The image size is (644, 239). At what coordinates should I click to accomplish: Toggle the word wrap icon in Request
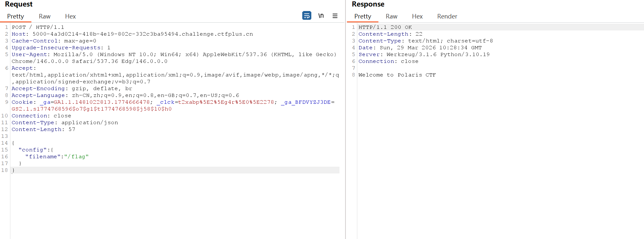coord(306,16)
